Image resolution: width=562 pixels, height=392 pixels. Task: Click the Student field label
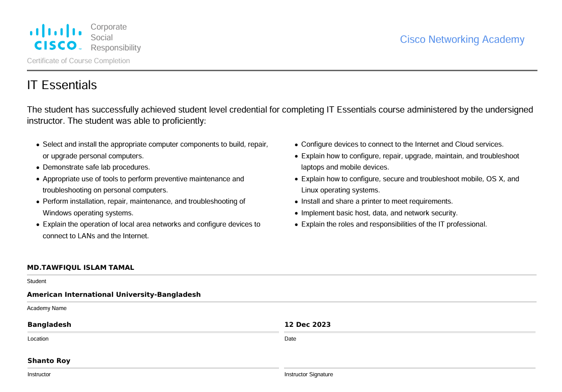coord(37,282)
